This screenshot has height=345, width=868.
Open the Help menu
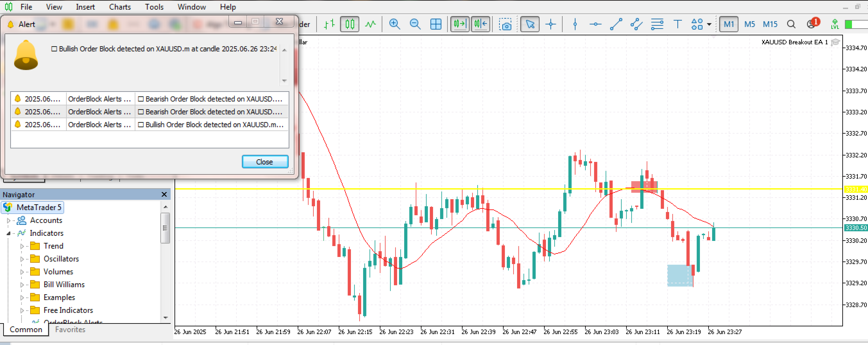pos(228,7)
